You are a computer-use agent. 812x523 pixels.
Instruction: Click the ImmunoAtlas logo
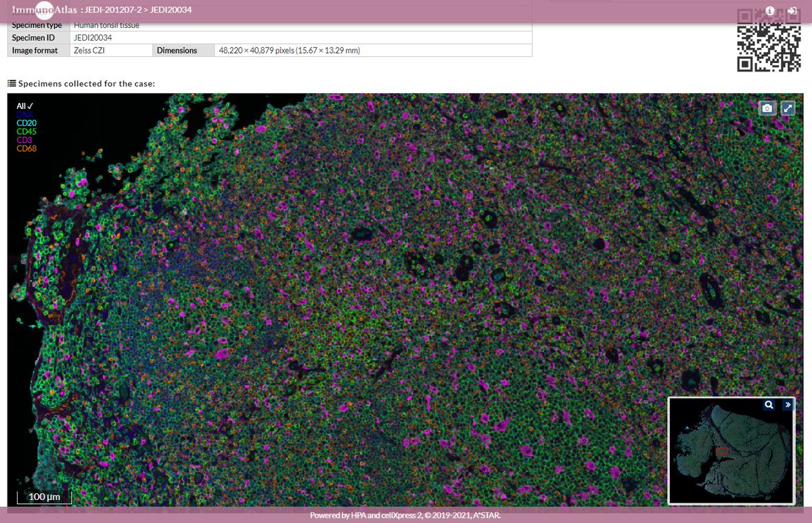[x=44, y=10]
